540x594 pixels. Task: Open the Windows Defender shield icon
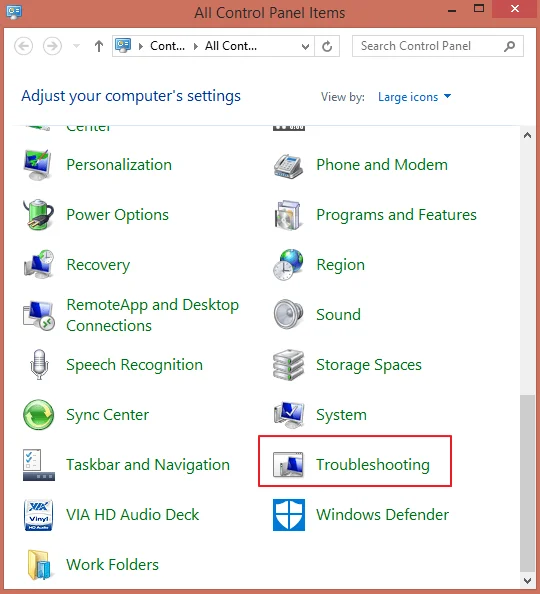click(289, 515)
